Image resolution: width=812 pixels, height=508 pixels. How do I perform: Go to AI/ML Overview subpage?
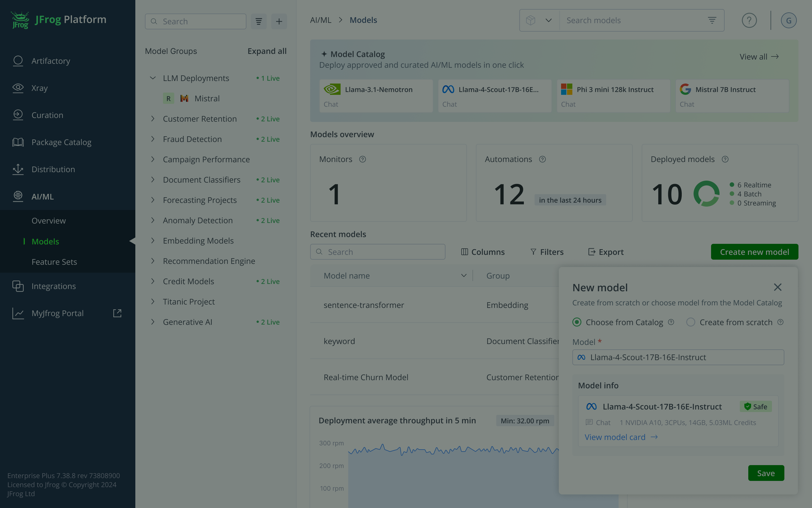(x=49, y=221)
